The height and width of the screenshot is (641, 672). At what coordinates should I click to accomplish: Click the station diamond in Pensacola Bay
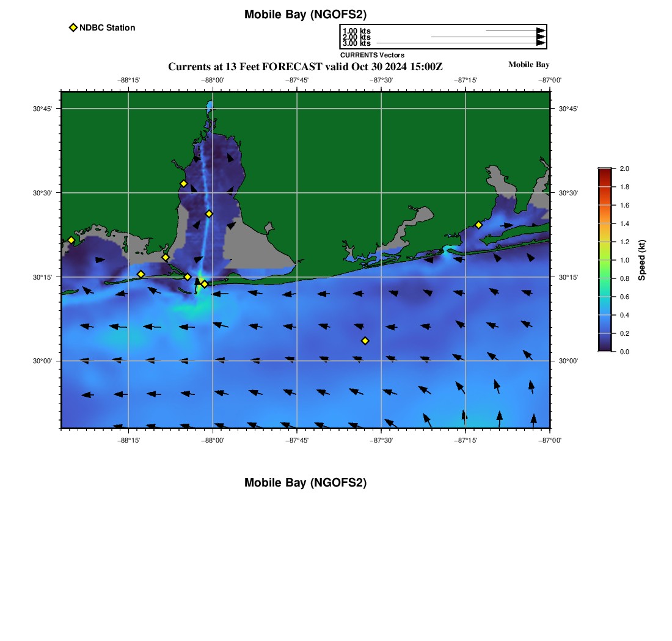478,225
